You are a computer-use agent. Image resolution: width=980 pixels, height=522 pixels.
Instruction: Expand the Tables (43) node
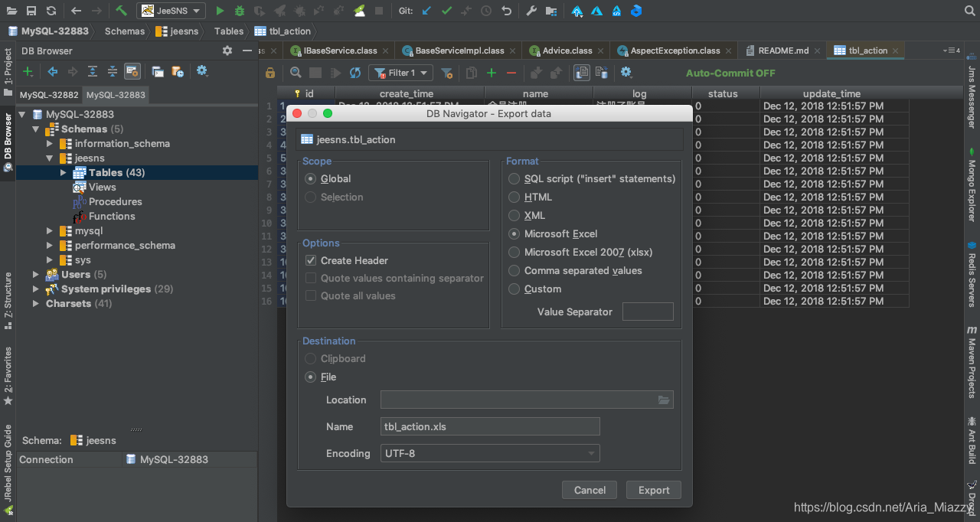pyautogui.click(x=64, y=172)
